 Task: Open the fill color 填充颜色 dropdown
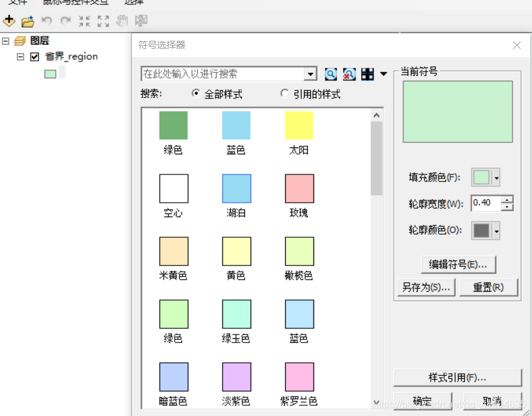495,178
